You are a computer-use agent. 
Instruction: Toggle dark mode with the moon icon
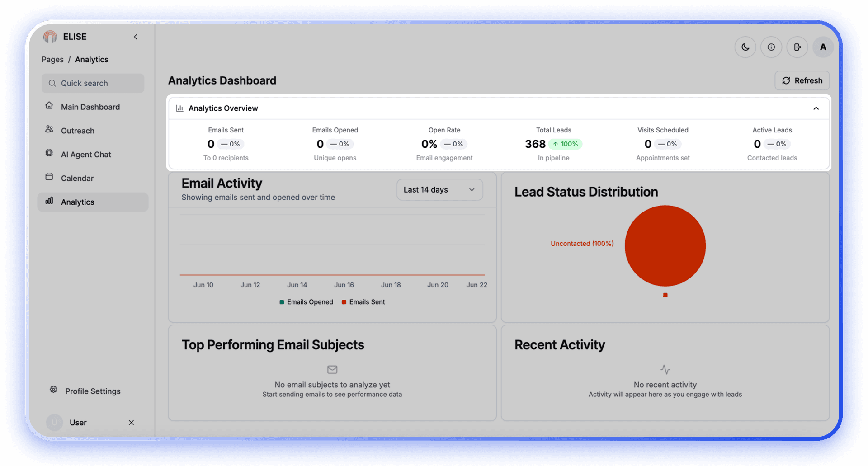click(745, 47)
